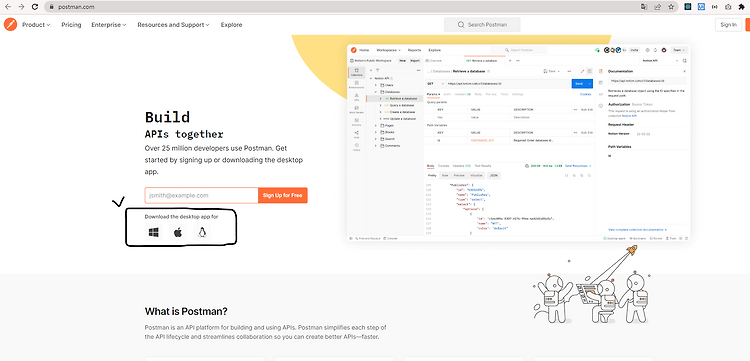The width and height of the screenshot is (750, 361).
Task: Click the radio-wave style extension icon
Action: pyautogui.click(x=715, y=7)
